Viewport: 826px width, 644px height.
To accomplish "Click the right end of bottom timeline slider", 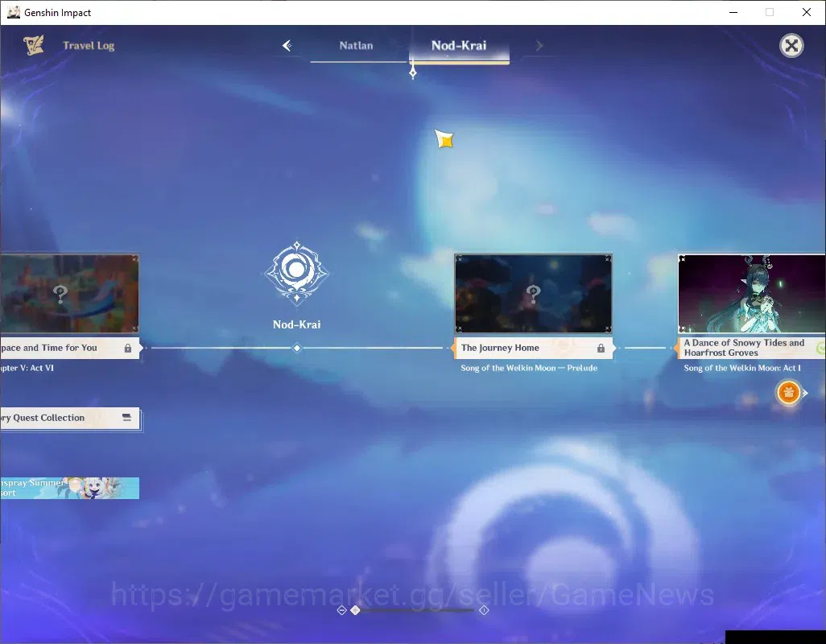I will coord(484,610).
